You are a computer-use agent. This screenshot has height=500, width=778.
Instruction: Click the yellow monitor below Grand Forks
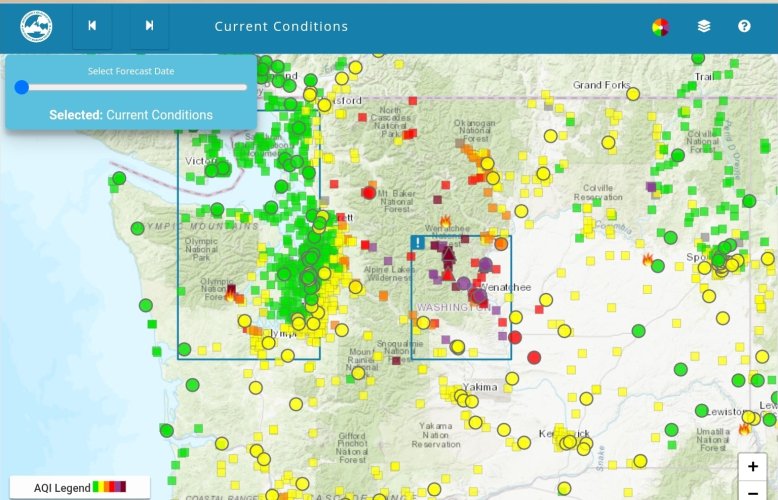point(632,94)
